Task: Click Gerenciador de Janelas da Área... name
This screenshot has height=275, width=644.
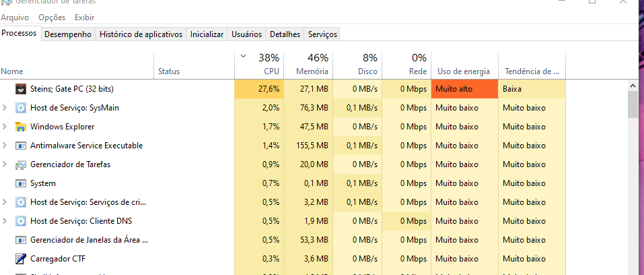Action: 89,240
